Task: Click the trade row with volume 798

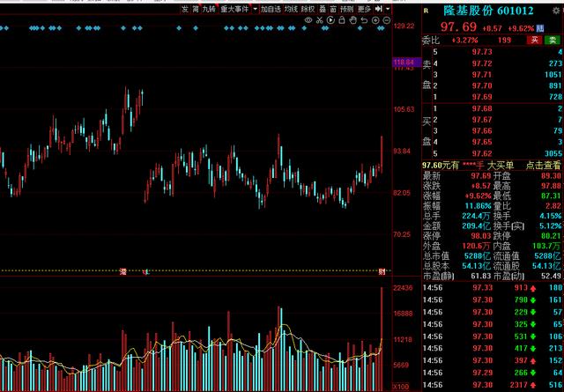Action: [x=493, y=300]
